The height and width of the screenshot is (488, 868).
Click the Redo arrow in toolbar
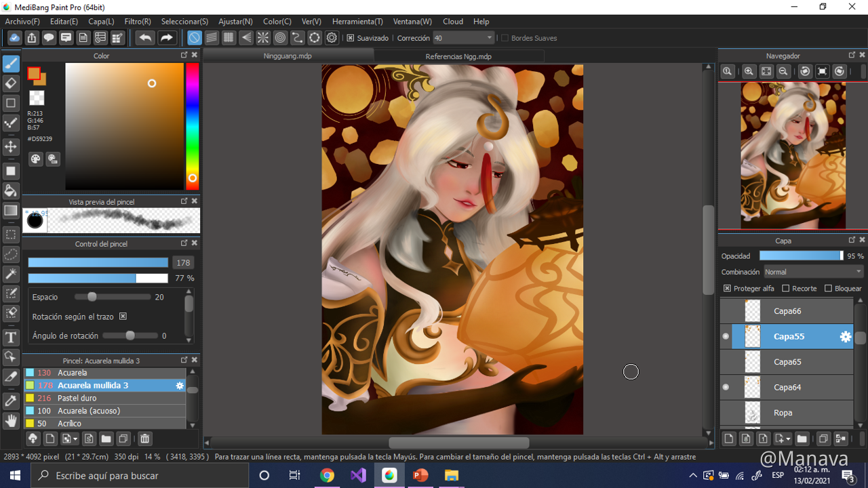(x=167, y=38)
